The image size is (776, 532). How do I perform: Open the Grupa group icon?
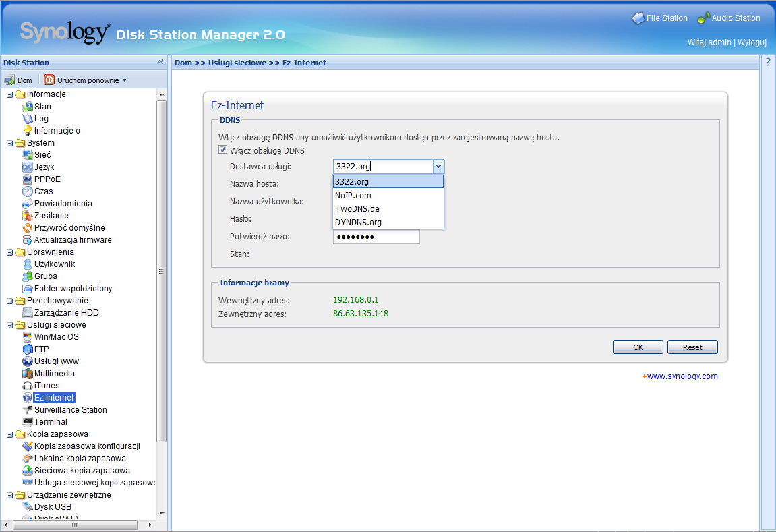click(x=28, y=276)
